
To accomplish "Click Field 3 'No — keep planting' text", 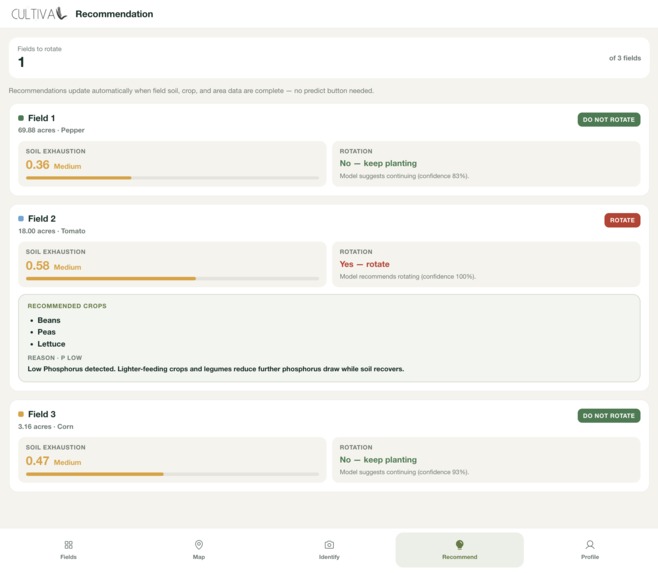I will tap(378, 460).
